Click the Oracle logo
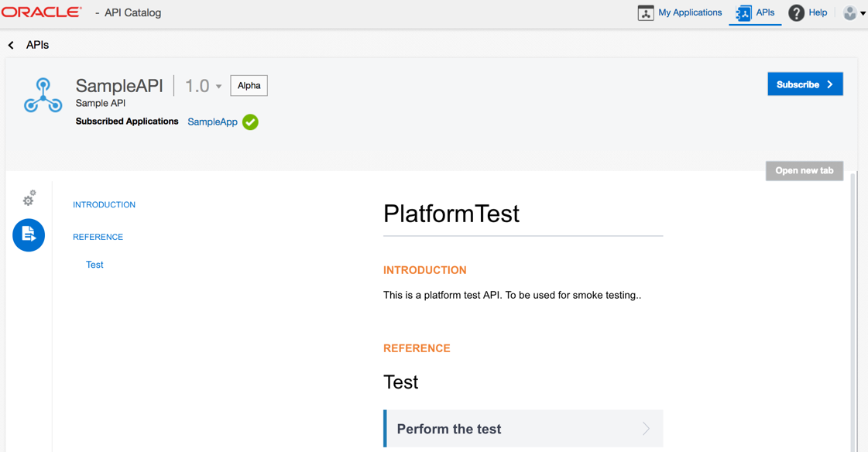 pyautogui.click(x=42, y=12)
